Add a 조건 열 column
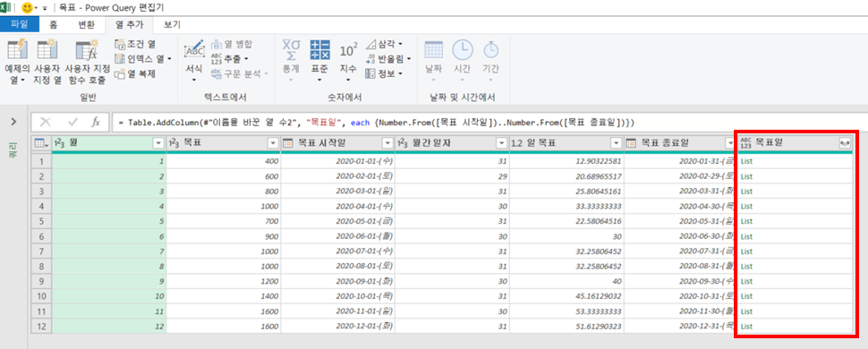The width and height of the screenshot is (868, 349). 136,44
